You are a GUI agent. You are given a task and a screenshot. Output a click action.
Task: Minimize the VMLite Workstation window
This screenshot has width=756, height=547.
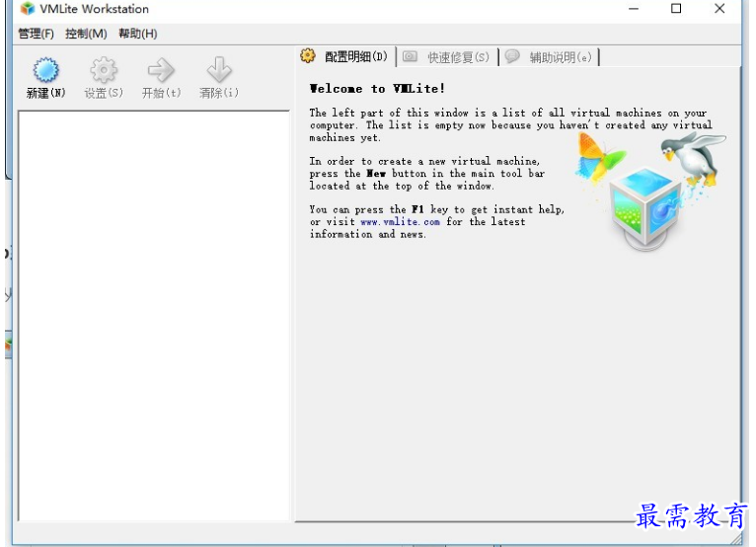(634, 9)
